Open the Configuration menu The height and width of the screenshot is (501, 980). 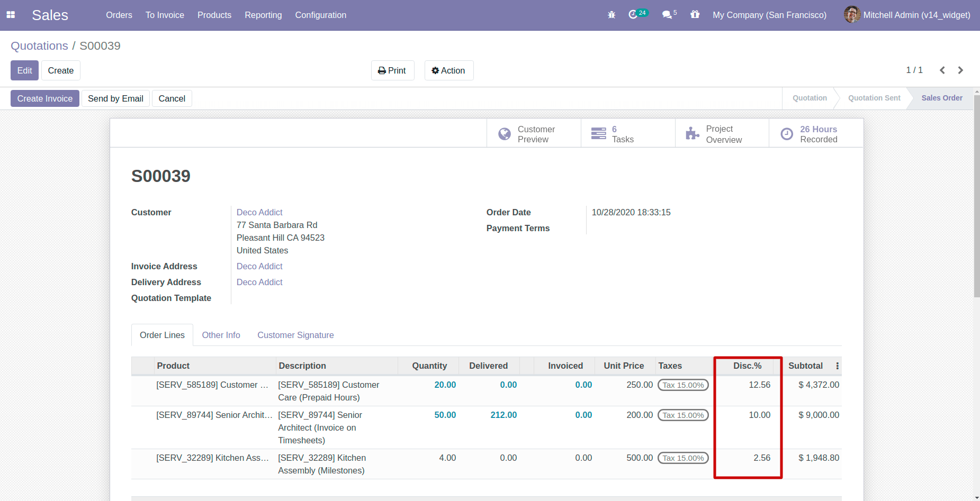coord(321,15)
